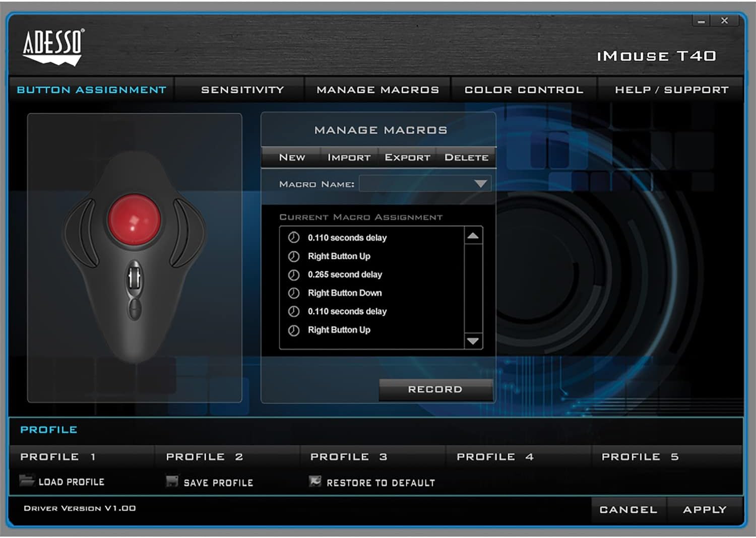Click the Adesso logo

point(52,47)
